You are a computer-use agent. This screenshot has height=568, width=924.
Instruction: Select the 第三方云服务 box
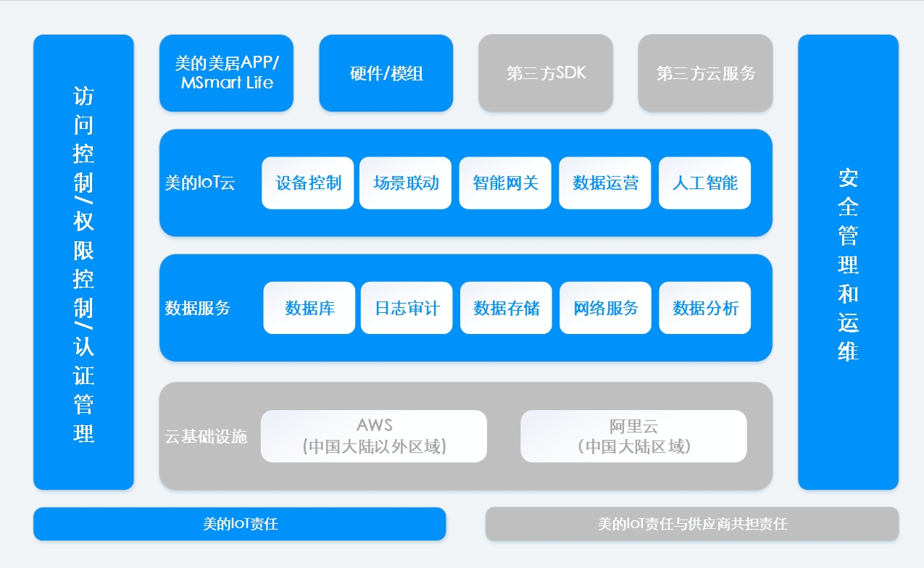[705, 73]
